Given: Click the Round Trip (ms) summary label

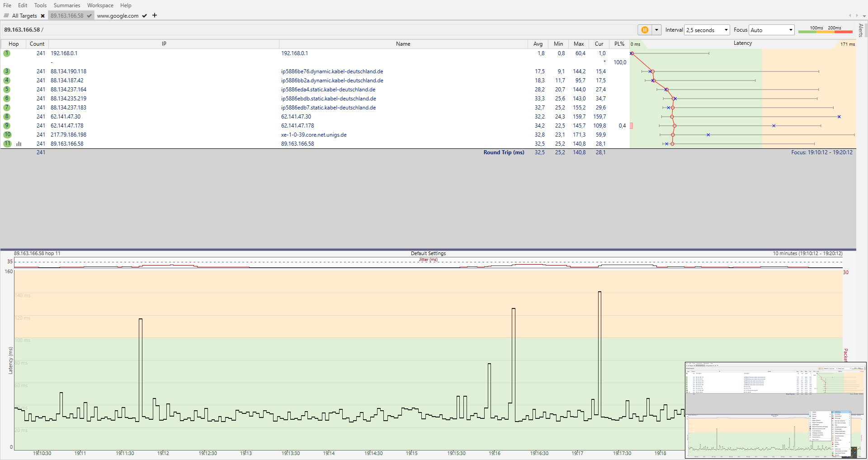Looking at the screenshot, I should 504,152.
